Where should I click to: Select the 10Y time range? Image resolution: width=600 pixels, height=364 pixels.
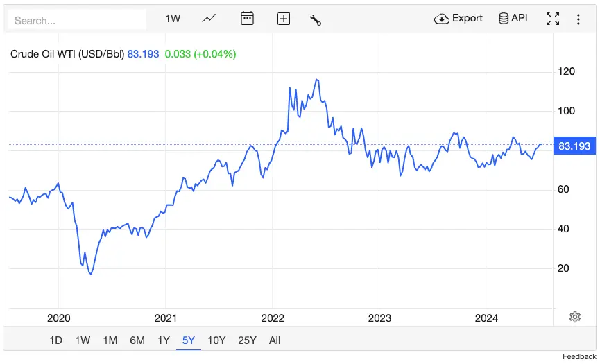216,340
